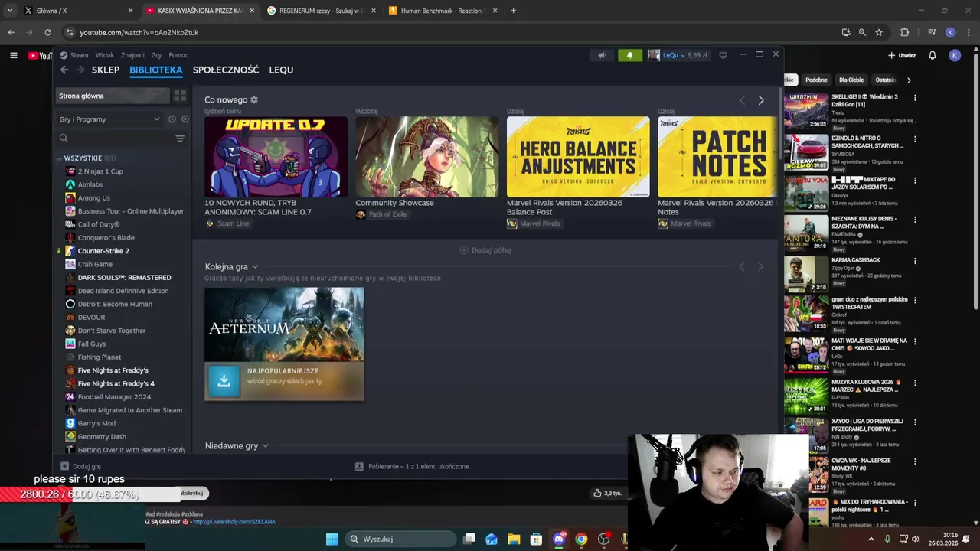Open File Explorer from taskbar
Screen dimensions: 980x551
514,539
